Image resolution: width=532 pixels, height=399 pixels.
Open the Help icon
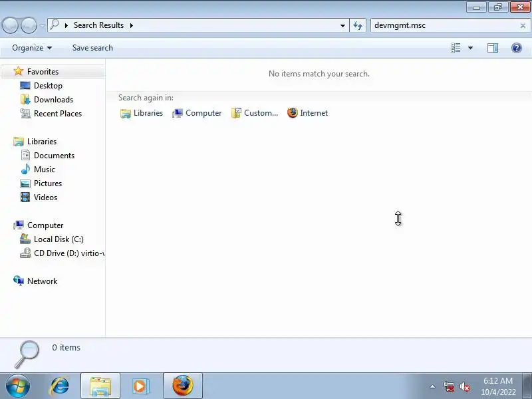[517, 48]
